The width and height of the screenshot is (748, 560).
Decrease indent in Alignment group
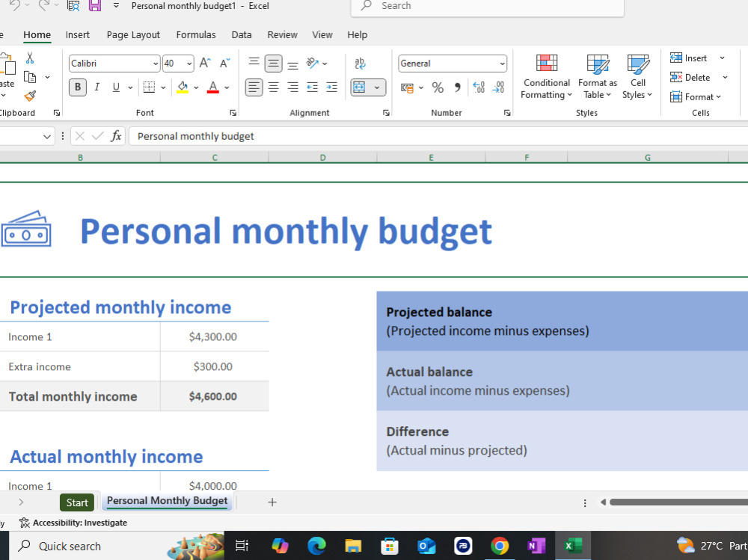coord(313,87)
